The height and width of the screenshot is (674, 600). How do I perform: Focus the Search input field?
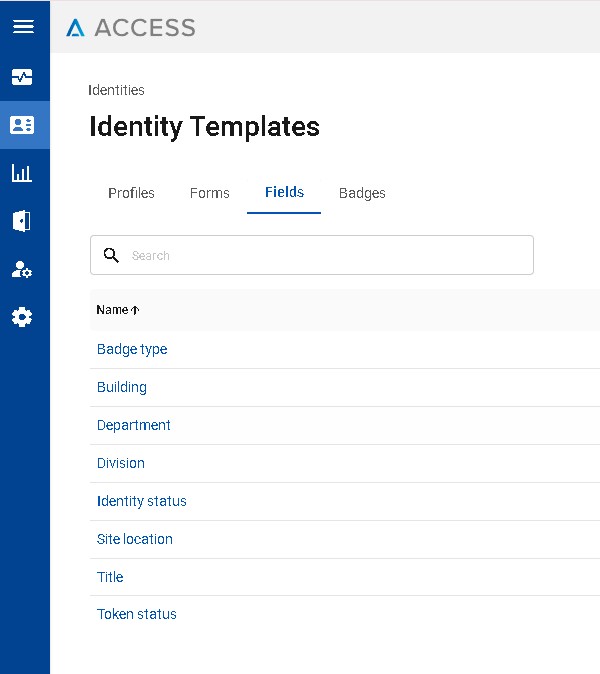[312, 255]
